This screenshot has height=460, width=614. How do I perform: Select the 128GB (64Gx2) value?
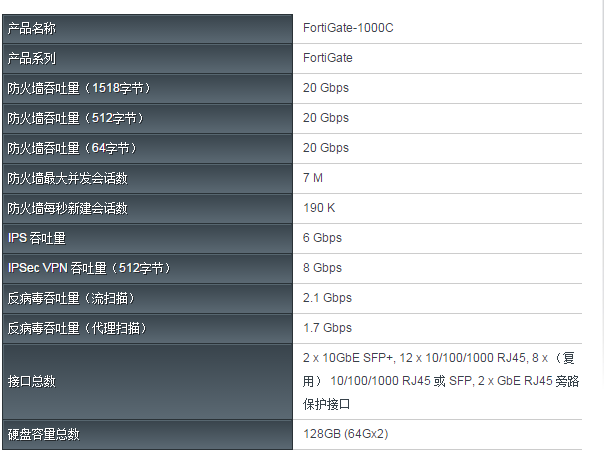click(x=346, y=434)
